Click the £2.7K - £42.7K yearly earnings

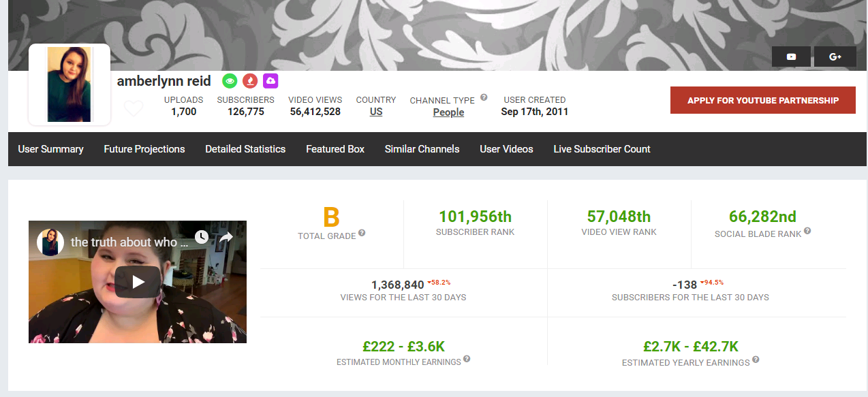coord(691,346)
